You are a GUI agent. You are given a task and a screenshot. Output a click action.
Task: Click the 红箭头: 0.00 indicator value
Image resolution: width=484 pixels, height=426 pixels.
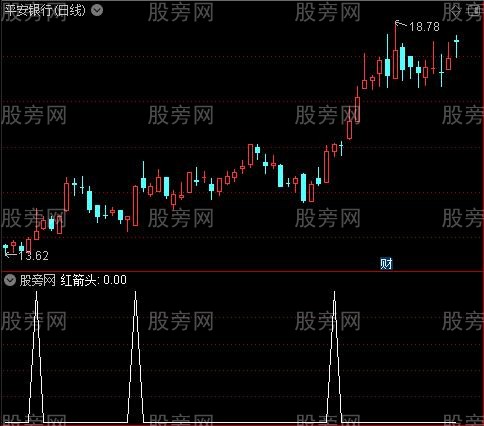tap(94, 280)
